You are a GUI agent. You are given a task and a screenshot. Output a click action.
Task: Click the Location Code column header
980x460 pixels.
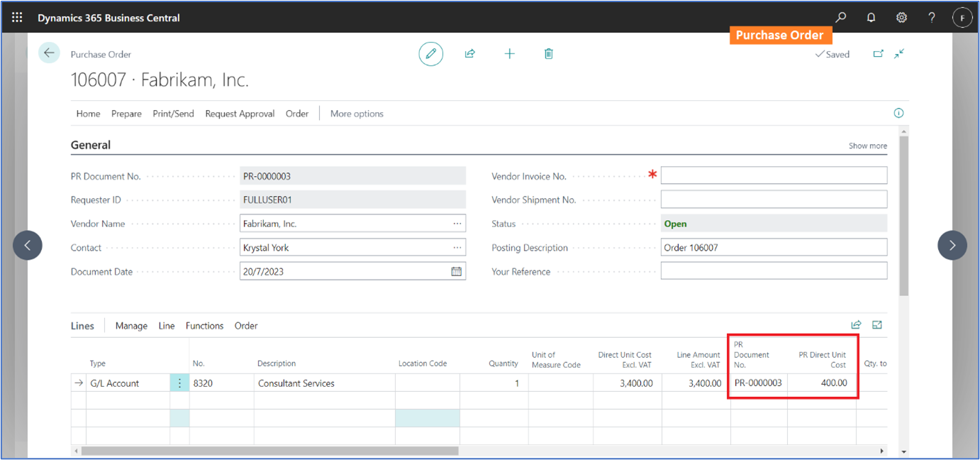pos(423,363)
